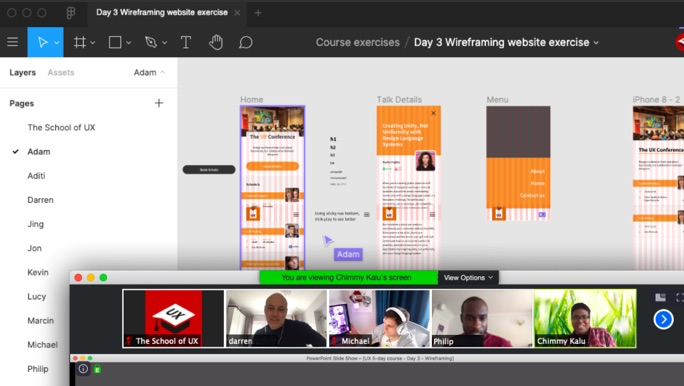Screen dimensions: 684x386
Task: Switch to the Assets tab
Action: [61, 72]
